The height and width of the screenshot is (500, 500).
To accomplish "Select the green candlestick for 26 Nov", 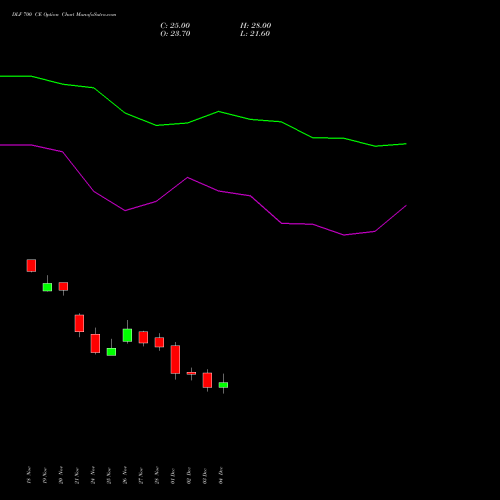I will coord(127,335).
